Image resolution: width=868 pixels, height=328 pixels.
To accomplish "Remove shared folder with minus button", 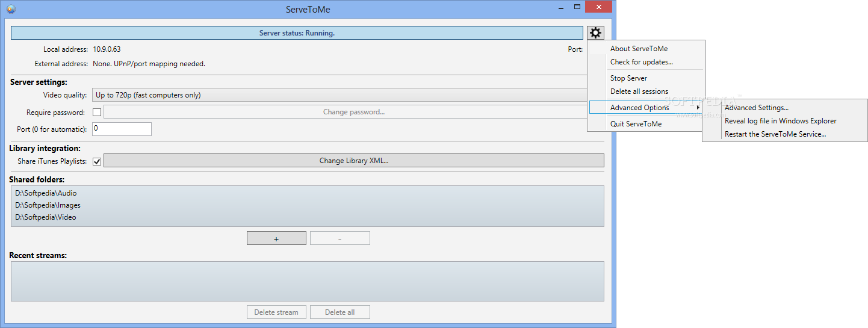I will 340,238.
